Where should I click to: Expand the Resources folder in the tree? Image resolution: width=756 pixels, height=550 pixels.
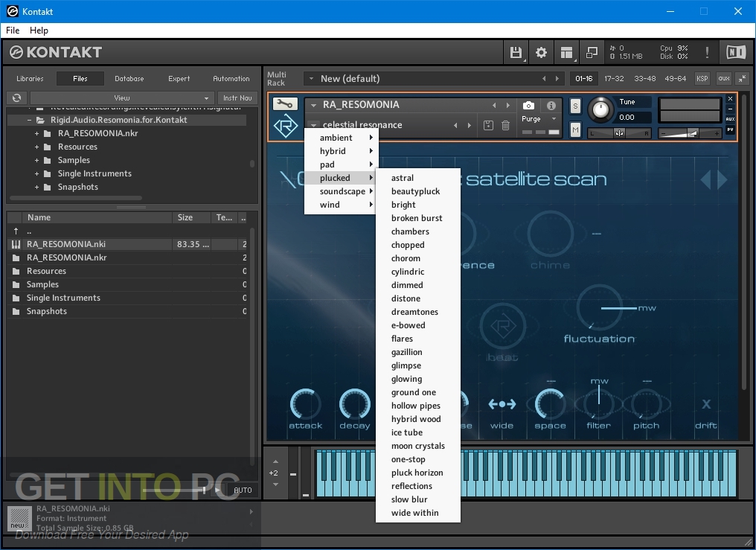pos(36,147)
